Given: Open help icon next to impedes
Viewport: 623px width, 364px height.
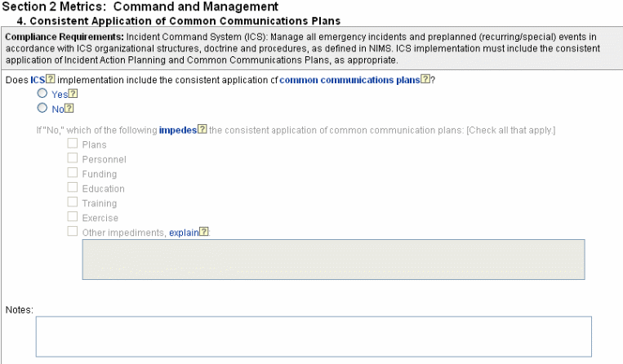Looking at the screenshot, I should pos(202,131).
